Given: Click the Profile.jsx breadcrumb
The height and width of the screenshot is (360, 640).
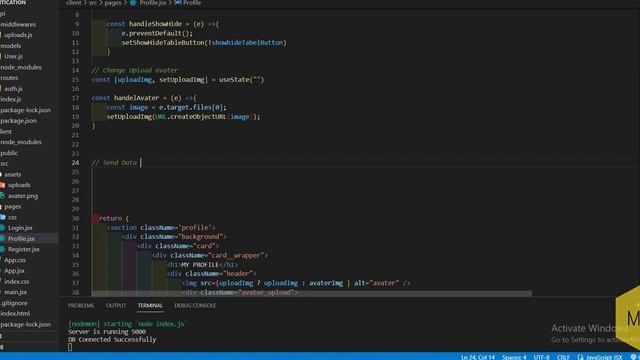Looking at the screenshot, I should [x=153, y=3].
